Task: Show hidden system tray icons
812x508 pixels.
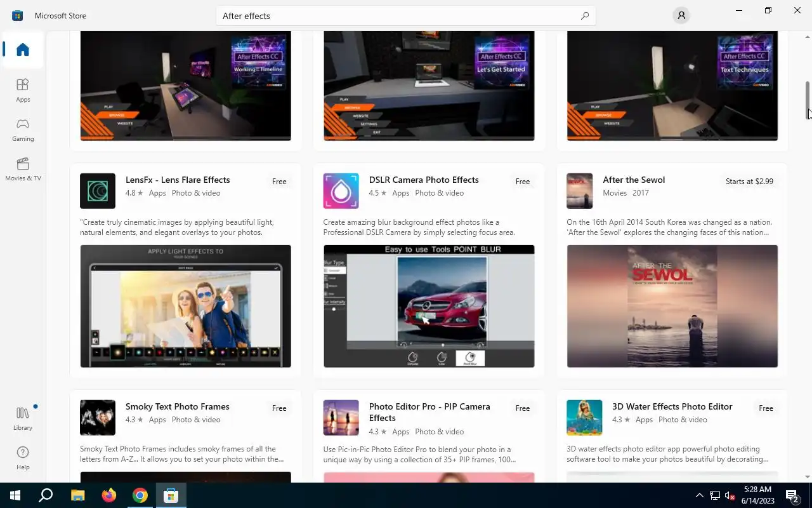Action: [700, 495]
